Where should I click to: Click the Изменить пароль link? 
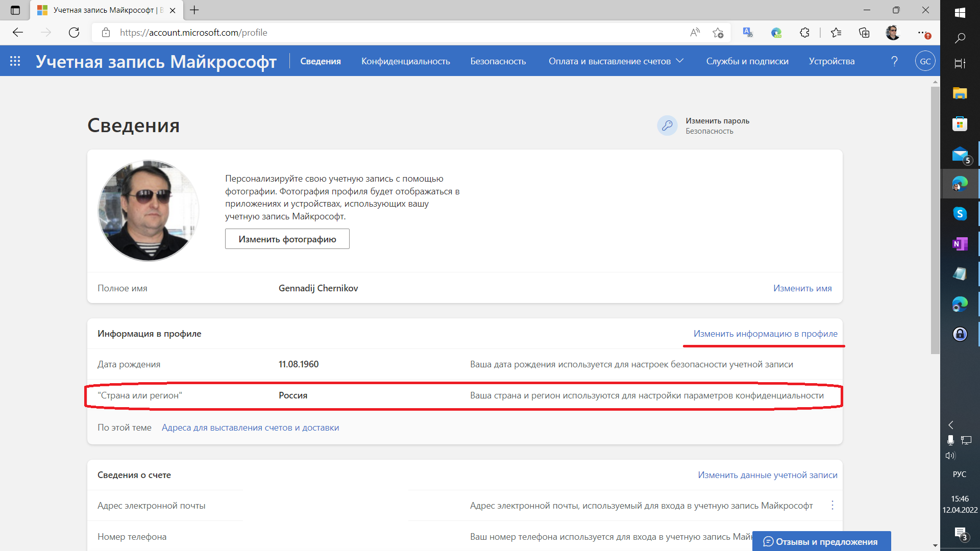click(x=718, y=121)
